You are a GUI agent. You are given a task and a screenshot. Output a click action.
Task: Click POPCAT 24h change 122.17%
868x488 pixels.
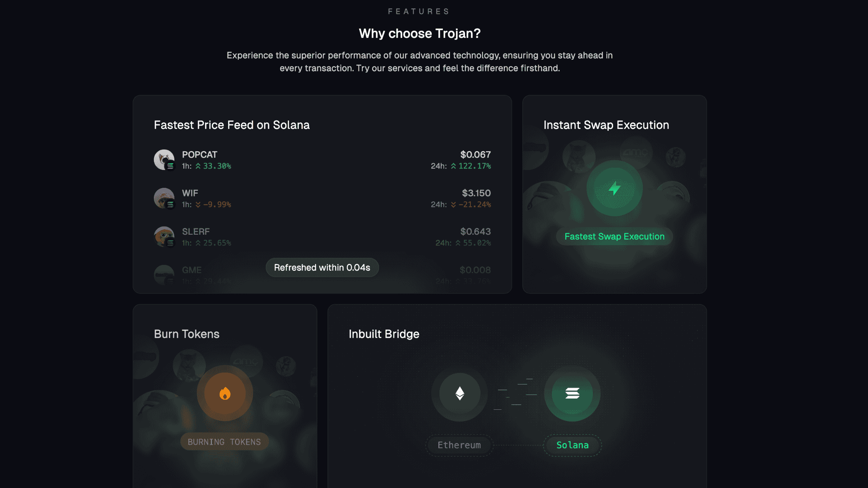click(471, 166)
